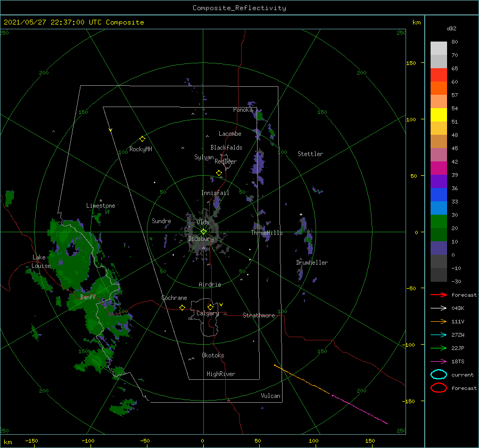Click the white plus marker near Drumheller
This screenshot has width=479, height=448.
(x=301, y=214)
